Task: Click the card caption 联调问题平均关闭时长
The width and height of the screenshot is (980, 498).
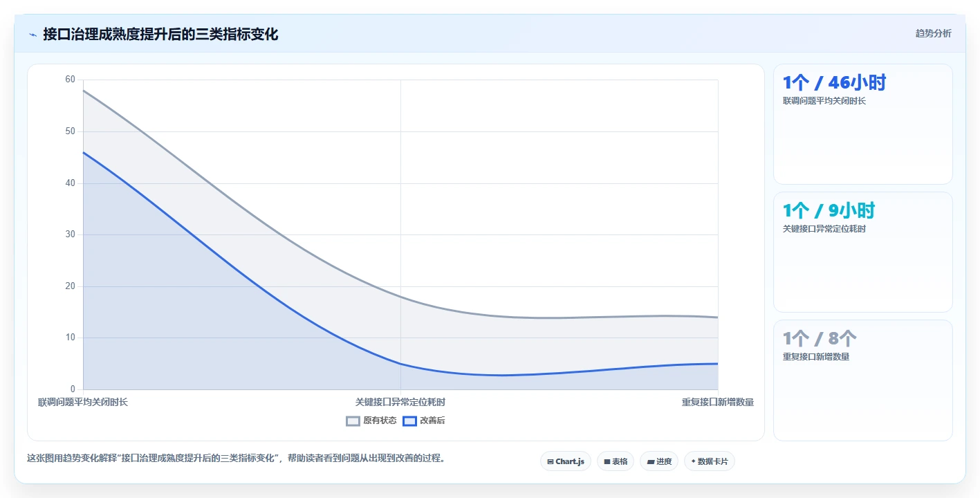Action: [x=824, y=101]
